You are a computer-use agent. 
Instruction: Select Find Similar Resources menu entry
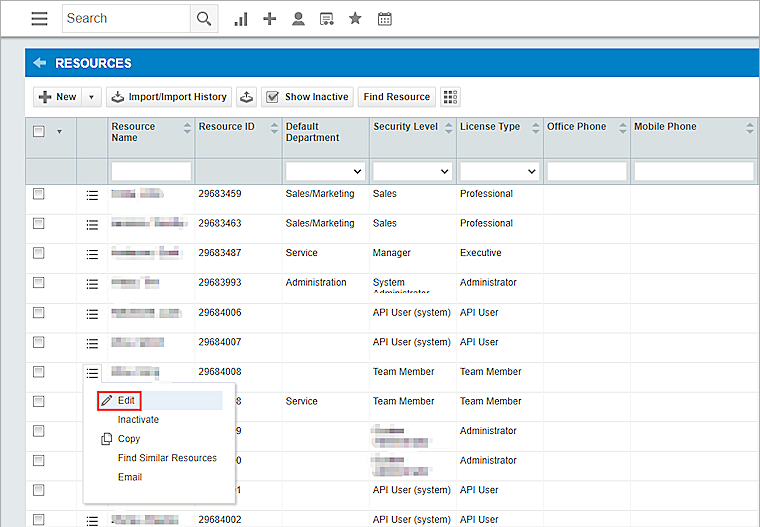click(x=167, y=458)
